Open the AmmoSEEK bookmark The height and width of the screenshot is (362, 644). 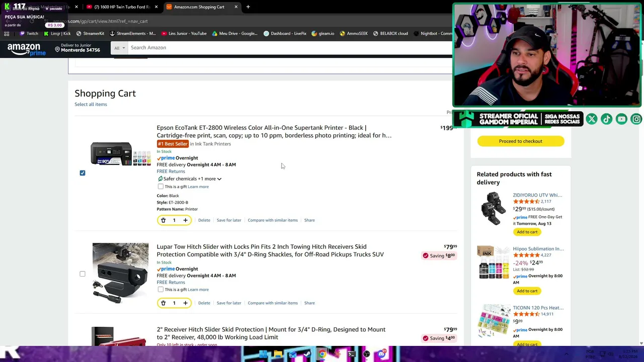[x=354, y=34]
